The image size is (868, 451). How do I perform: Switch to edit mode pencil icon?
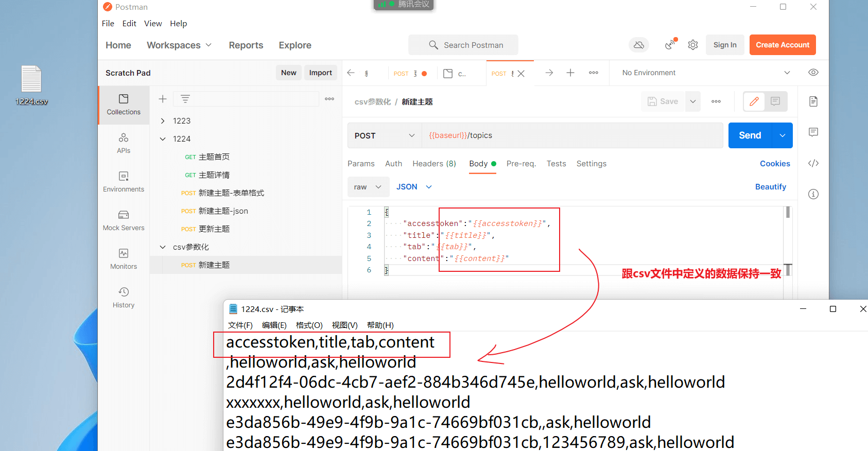(x=754, y=101)
